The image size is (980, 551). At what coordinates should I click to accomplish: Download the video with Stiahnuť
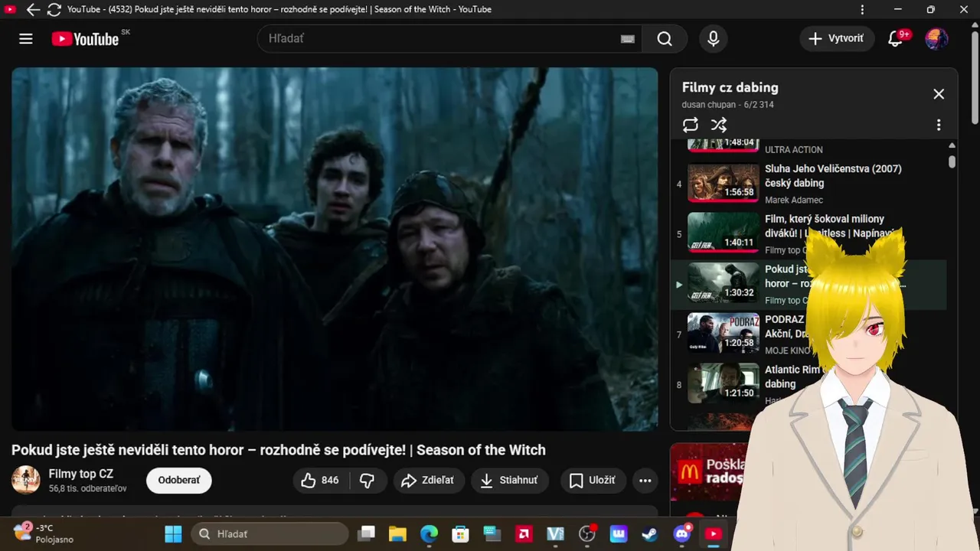tap(509, 480)
